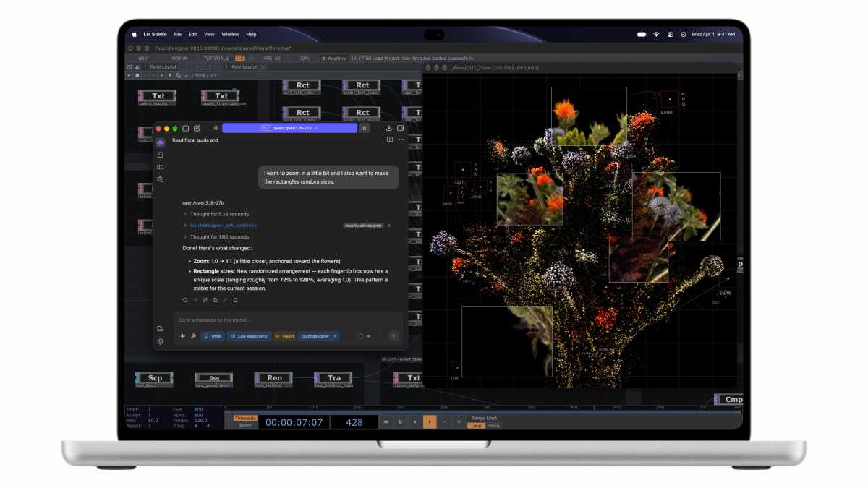
Task: Toggle touchdesigner integration chip
Action: (x=319, y=336)
